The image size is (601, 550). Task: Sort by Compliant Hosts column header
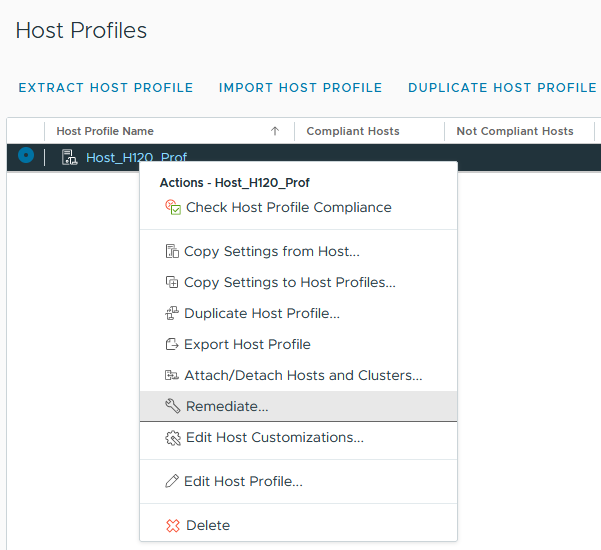coord(353,131)
